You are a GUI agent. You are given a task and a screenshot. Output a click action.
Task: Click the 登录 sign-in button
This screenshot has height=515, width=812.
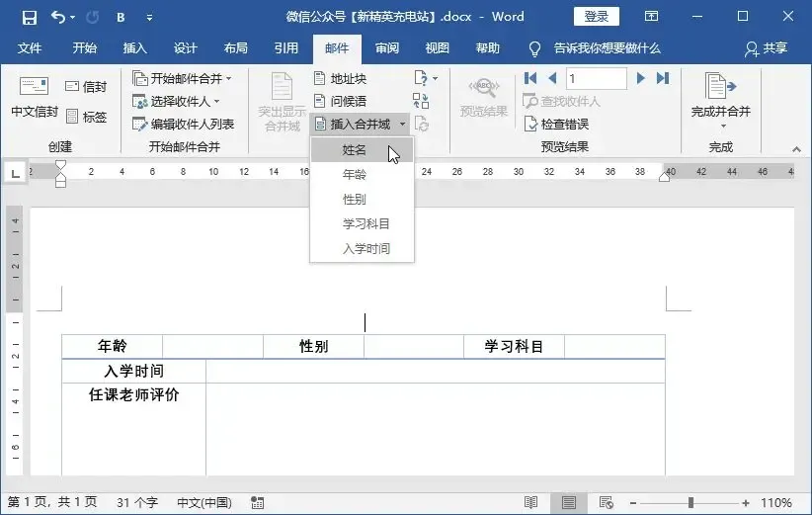tap(596, 17)
